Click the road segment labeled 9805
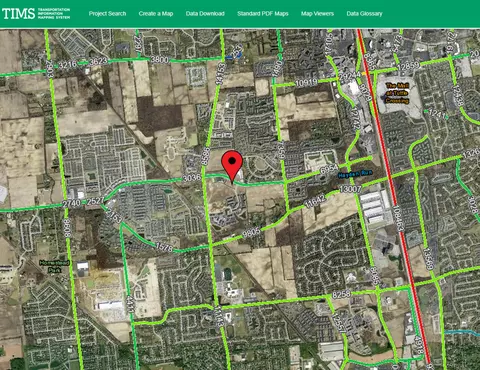 tap(251, 233)
